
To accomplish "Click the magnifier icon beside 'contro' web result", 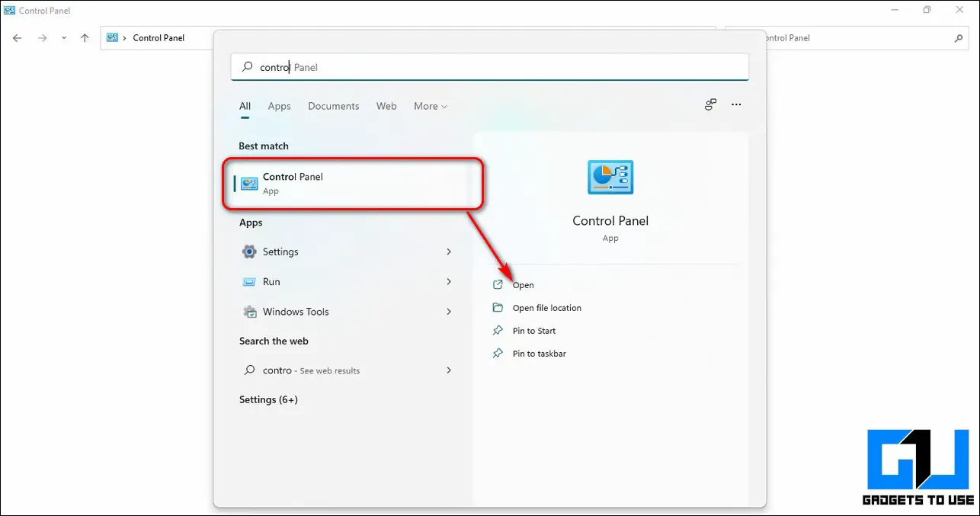I will coord(249,370).
